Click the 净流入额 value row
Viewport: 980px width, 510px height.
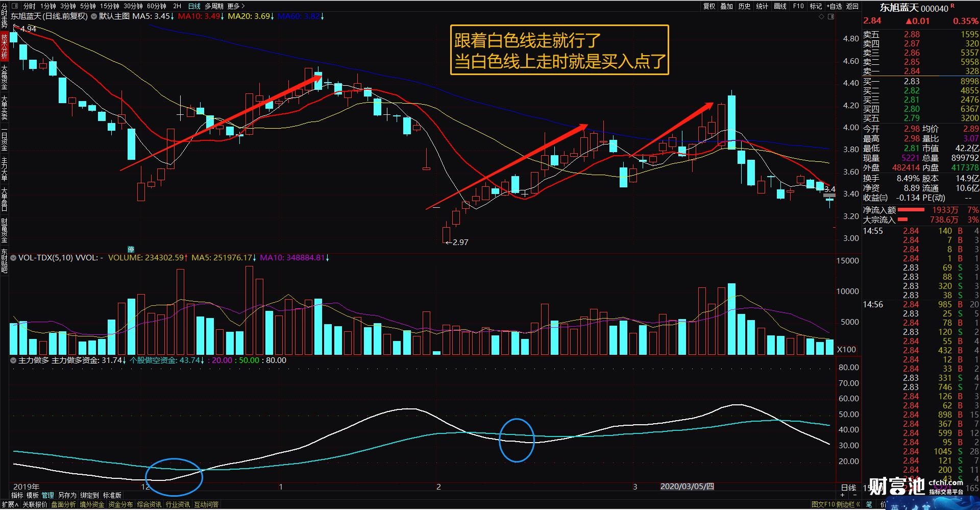921,210
